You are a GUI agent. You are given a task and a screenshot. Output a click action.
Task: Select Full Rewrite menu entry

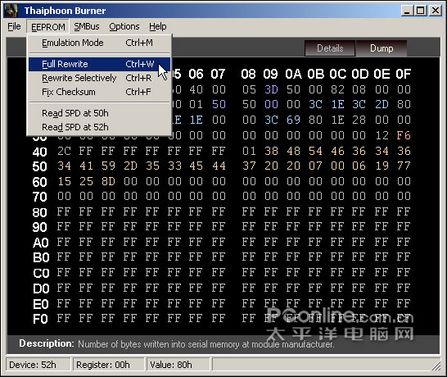pos(99,64)
